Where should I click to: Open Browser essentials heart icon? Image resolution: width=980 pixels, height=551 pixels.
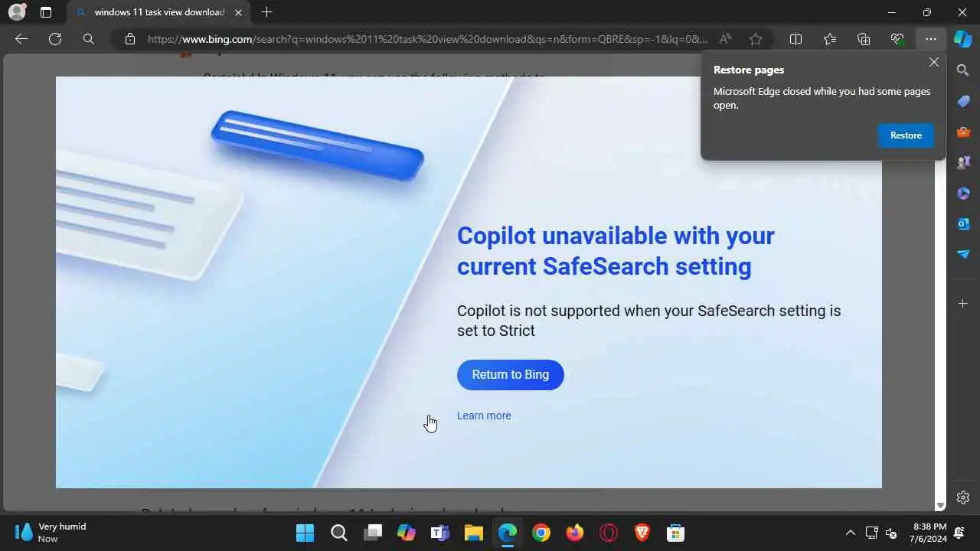point(897,39)
